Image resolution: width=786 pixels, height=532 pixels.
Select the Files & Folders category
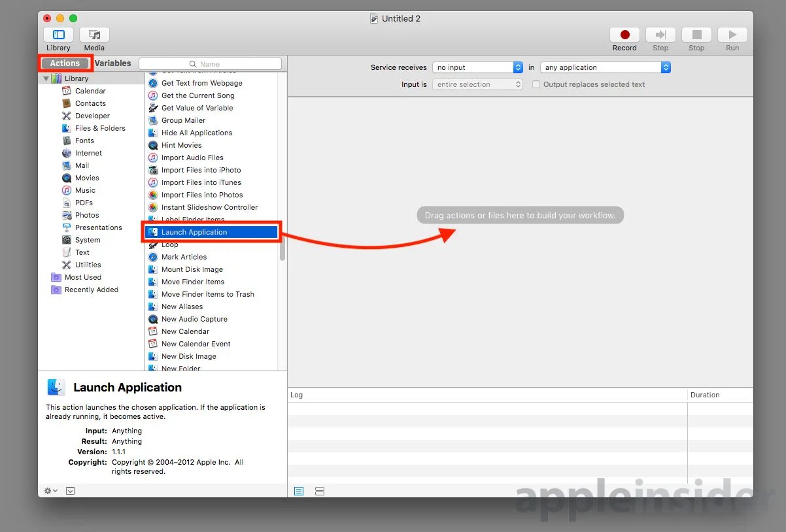click(100, 128)
